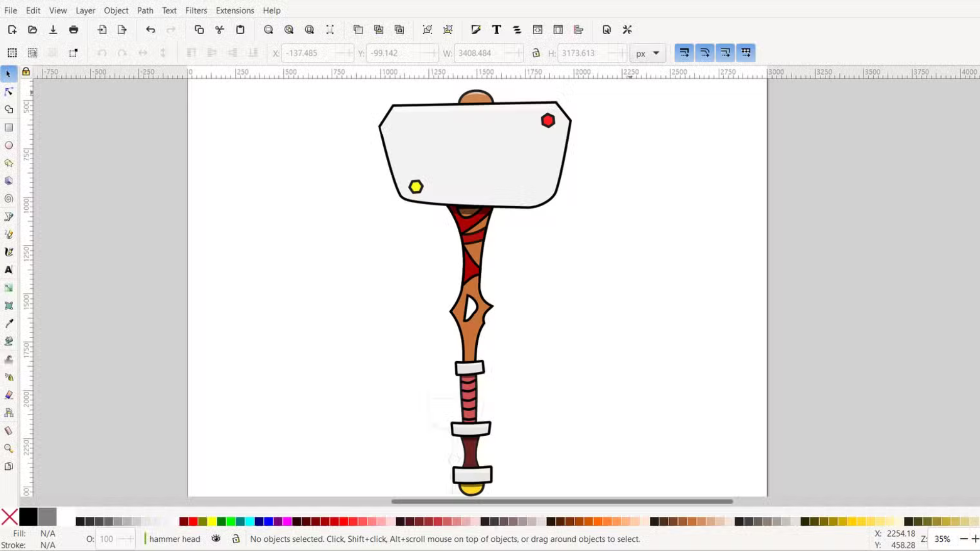Select the Spiral tool
The width and height of the screenshot is (980, 551).
click(x=9, y=198)
